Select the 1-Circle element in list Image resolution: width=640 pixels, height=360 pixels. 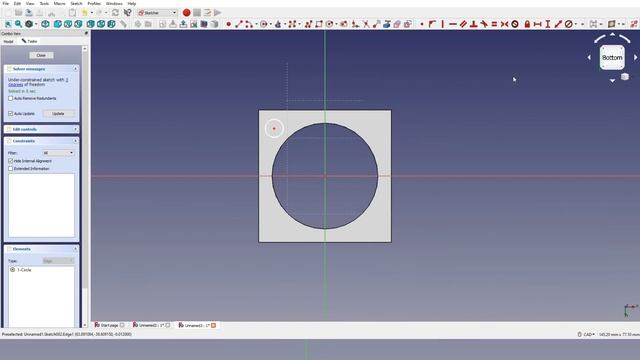(24, 270)
